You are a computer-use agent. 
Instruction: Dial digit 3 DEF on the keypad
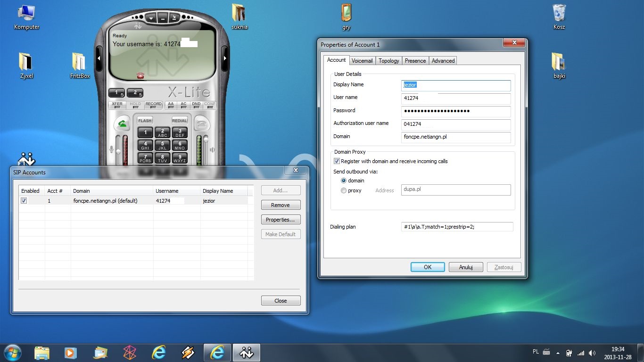click(180, 132)
